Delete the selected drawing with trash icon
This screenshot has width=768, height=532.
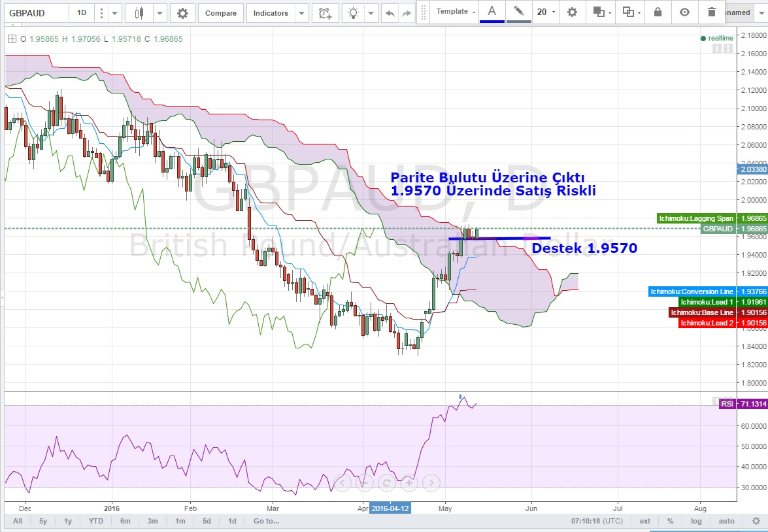click(712, 12)
